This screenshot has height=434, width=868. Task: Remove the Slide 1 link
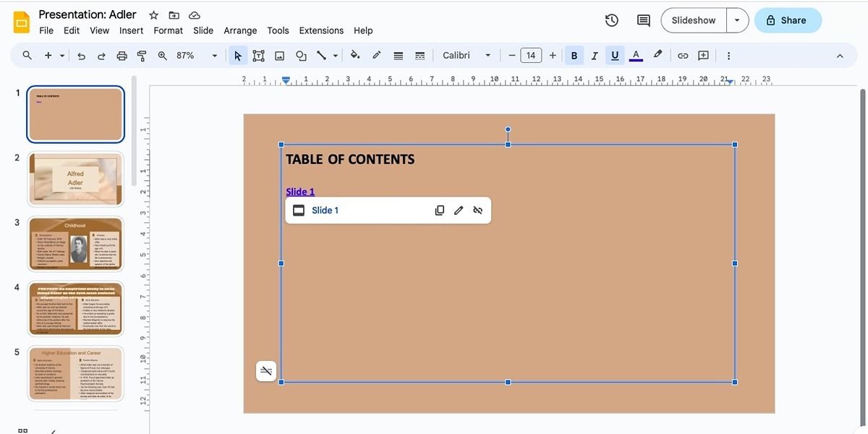click(477, 210)
